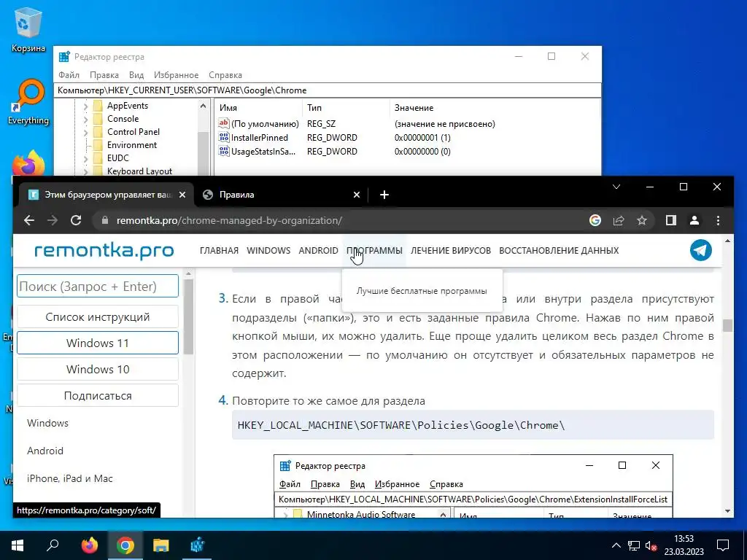Share this page using the share icon
This screenshot has width=747, height=560.
(619, 220)
